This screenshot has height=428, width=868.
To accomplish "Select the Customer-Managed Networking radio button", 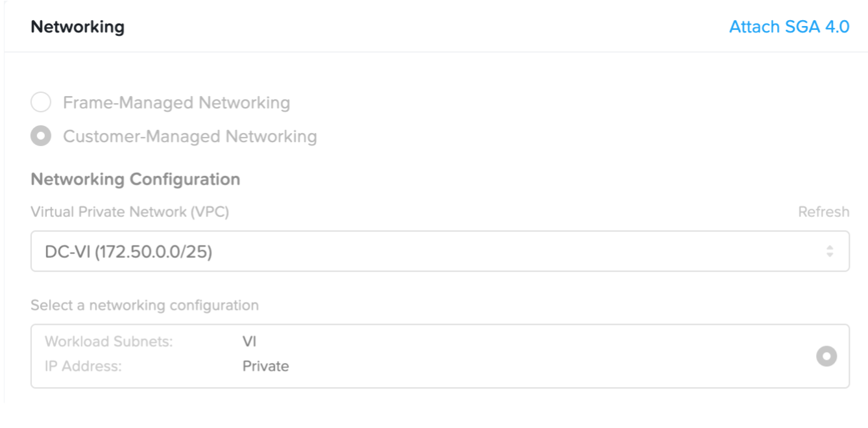I will 41,136.
